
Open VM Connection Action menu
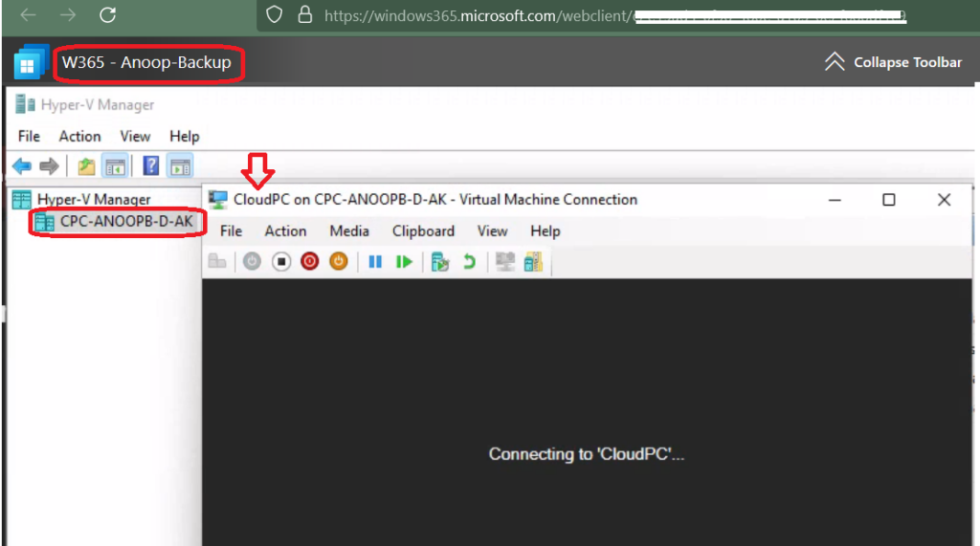click(x=285, y=231)
